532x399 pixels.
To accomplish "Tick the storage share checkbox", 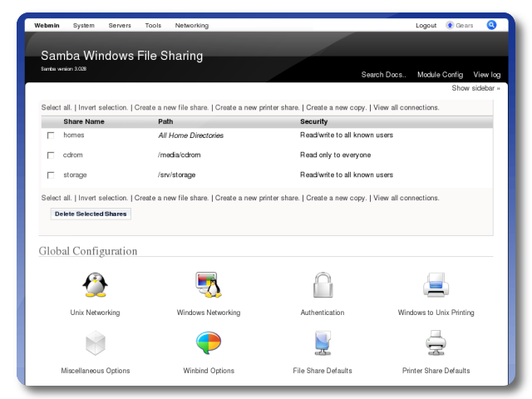I will 51,175.
